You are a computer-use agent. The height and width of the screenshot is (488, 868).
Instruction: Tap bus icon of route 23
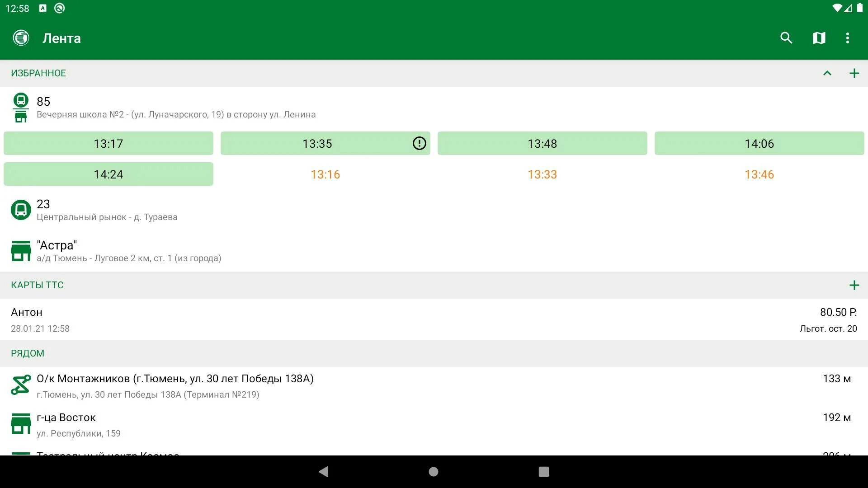pos(21,210)
